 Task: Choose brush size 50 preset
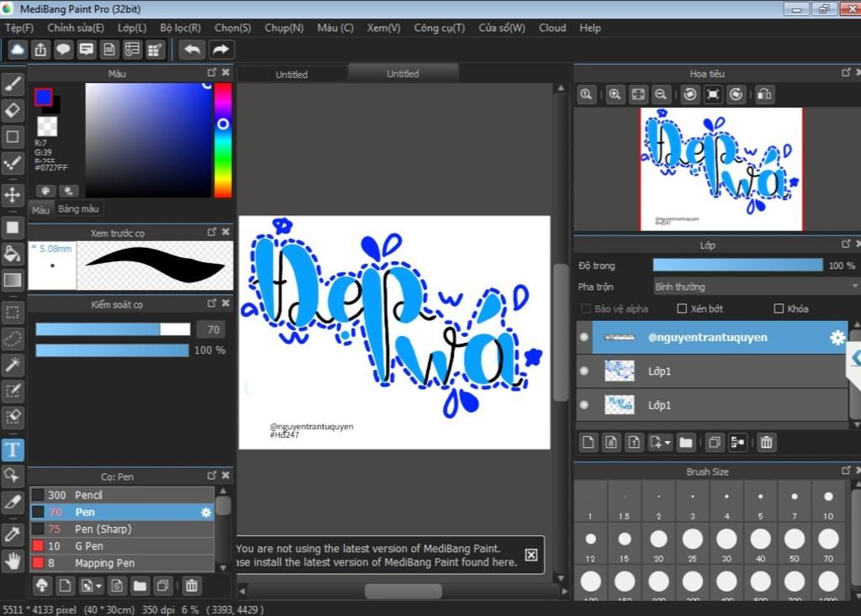[794, 545]
